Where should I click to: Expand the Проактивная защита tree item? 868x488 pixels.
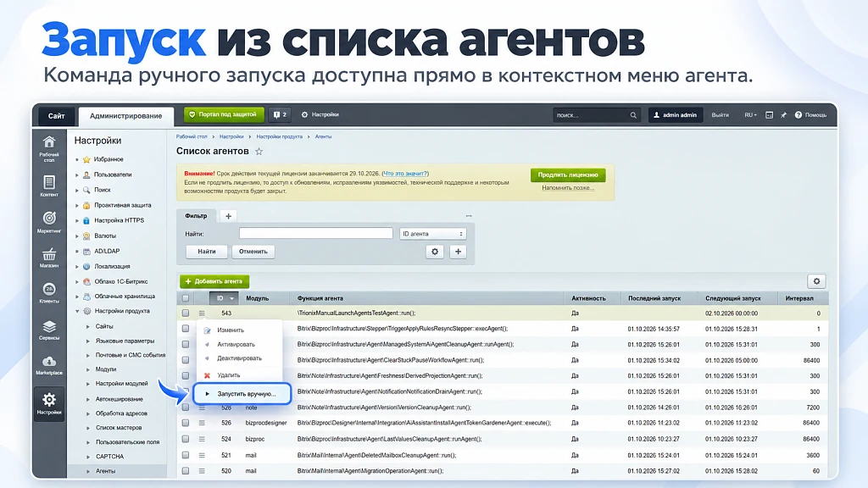[x=77, y=205]
